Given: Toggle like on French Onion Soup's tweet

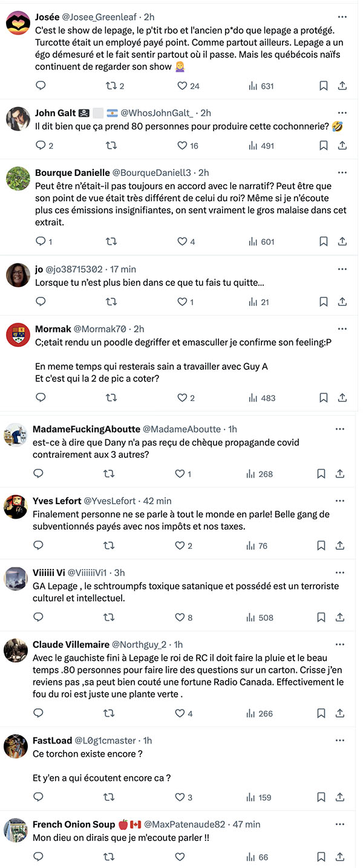Looking at the screenshot, I should tap(180, 857).
